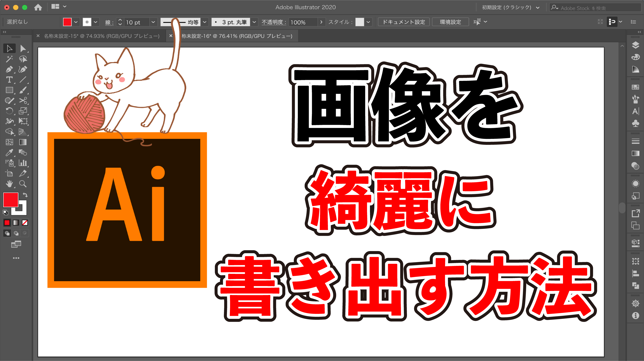Open variable width profile dropdown

click(205, 22)
